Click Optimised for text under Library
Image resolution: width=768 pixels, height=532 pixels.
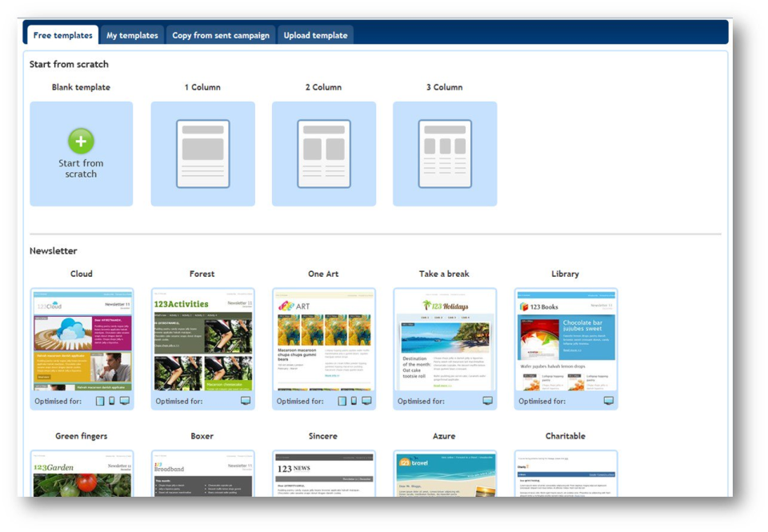point(542,402)
